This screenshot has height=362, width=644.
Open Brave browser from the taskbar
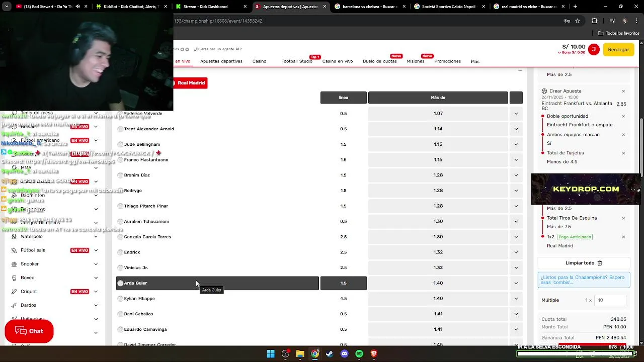374,354
